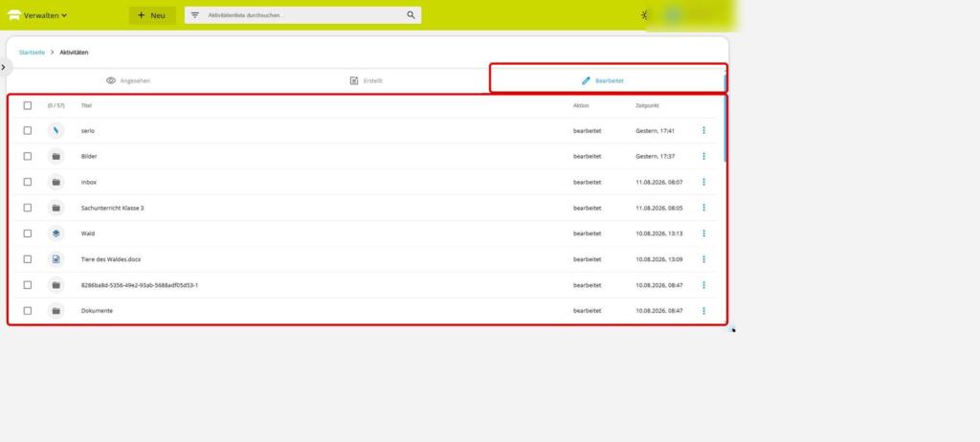Click timestamp 11.08.2026, 08:07
This screenshot has height=442, width=980.
(658, 182)
